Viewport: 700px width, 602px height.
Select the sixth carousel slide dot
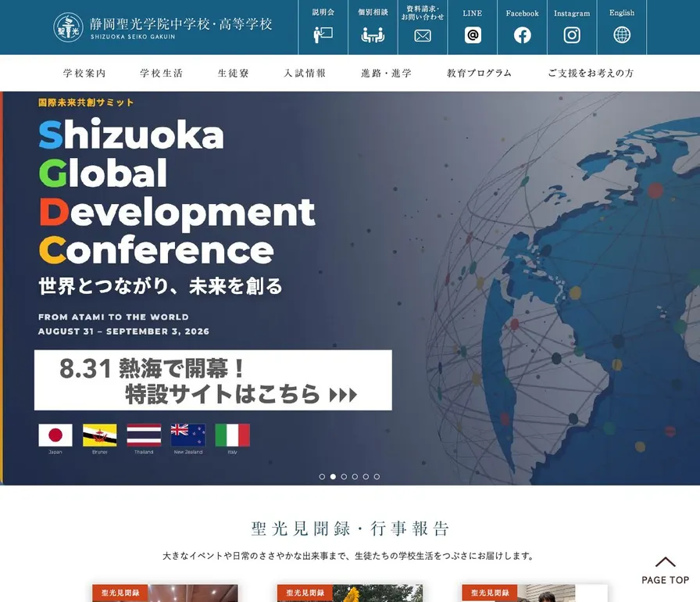(377, 476)
